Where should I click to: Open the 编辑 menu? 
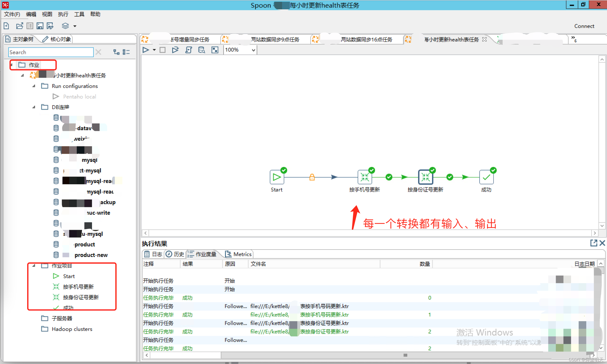click(x=31, y=14)
